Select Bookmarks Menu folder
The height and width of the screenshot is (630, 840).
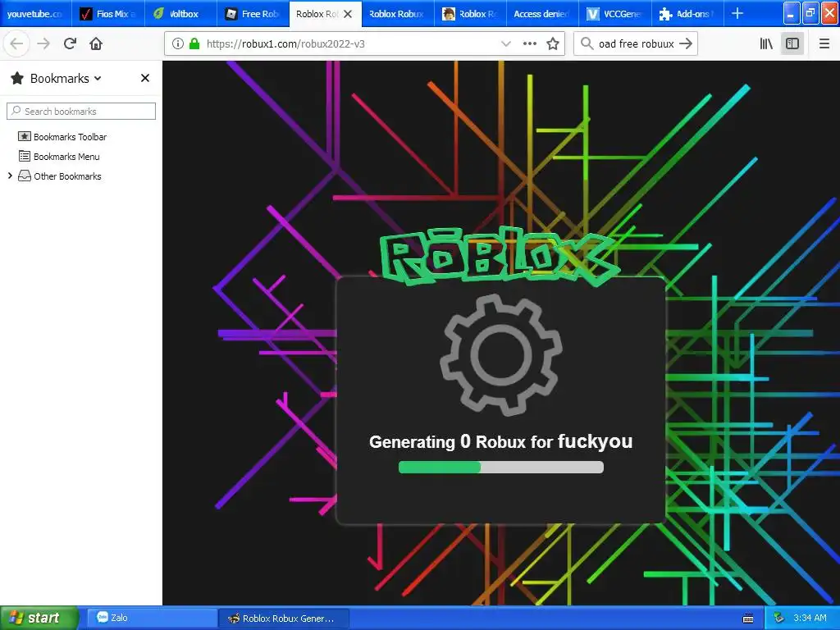(x=66, y=157)
